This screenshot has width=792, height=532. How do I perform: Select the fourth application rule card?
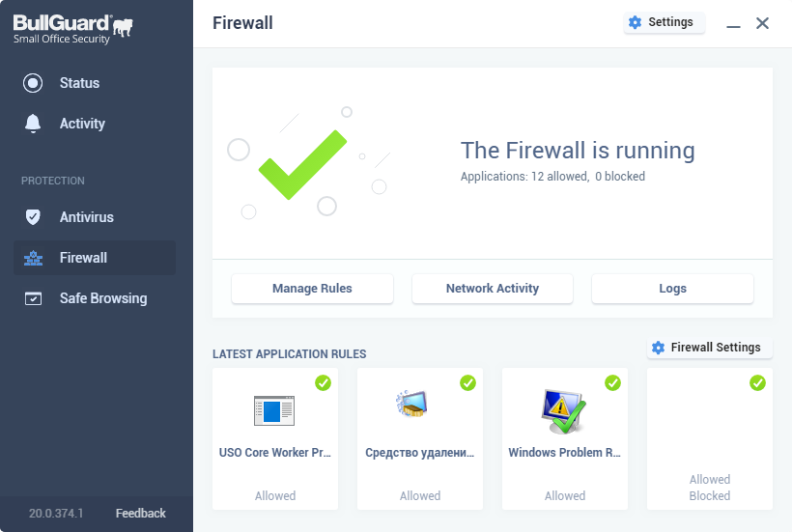[x=710, y=439]
